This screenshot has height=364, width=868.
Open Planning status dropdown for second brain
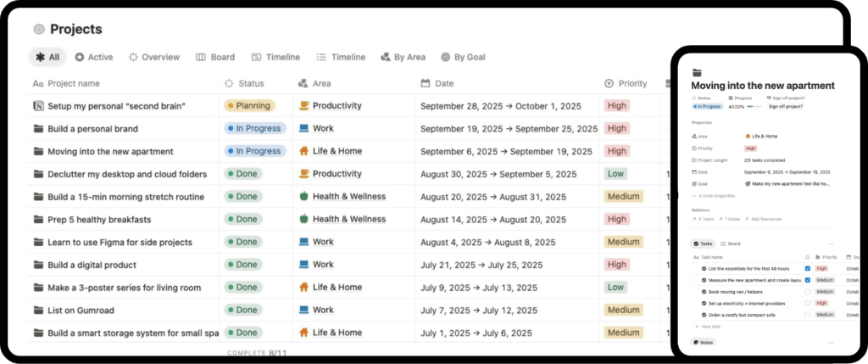pyautogui.click(x=249, y=106)
